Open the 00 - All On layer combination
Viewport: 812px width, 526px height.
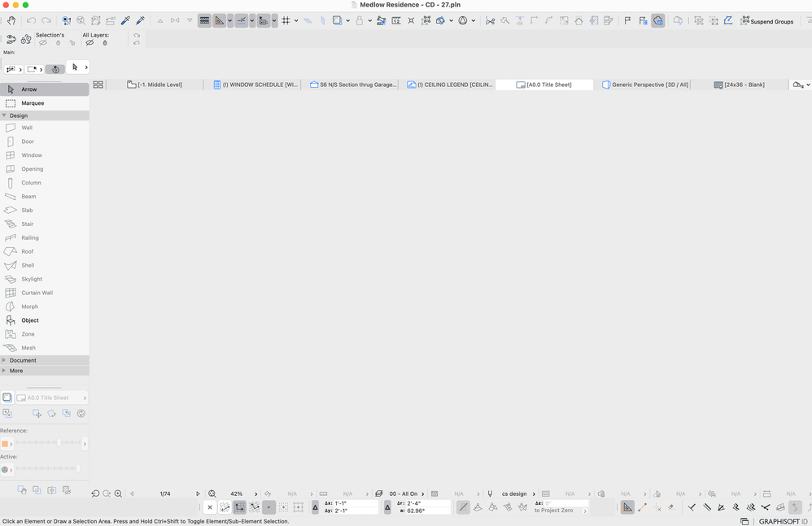click(x=404, y=493)
